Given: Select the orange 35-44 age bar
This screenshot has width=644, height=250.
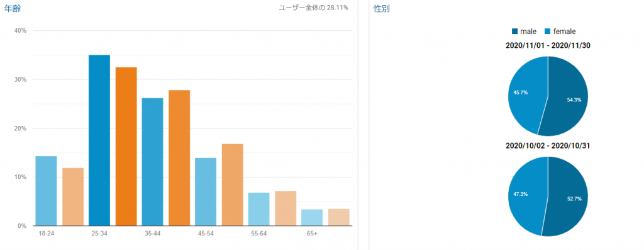Looking at the screenshot, I should click(179, 158).
